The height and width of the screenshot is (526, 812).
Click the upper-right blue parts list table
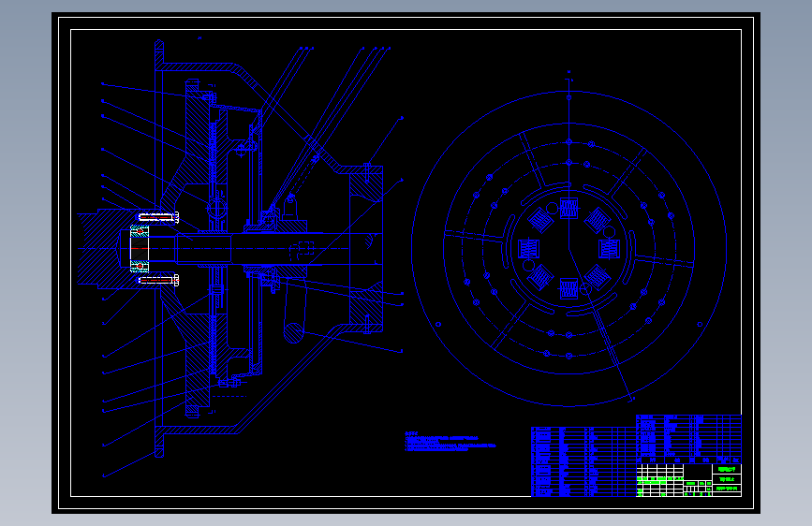688,439
